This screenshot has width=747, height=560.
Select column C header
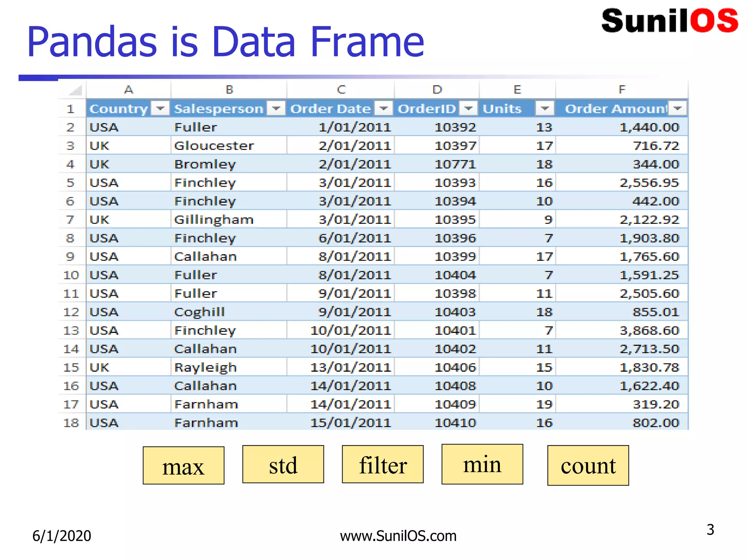pos(341,90)
